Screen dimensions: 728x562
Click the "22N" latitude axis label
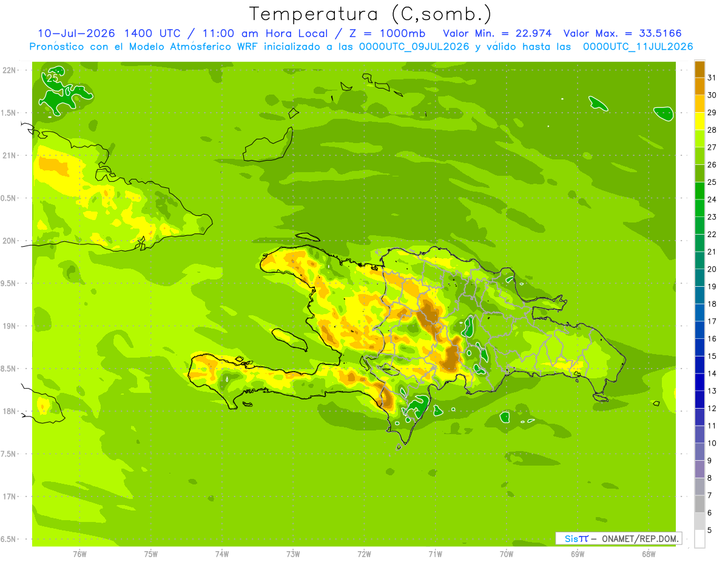coord(10,70)
